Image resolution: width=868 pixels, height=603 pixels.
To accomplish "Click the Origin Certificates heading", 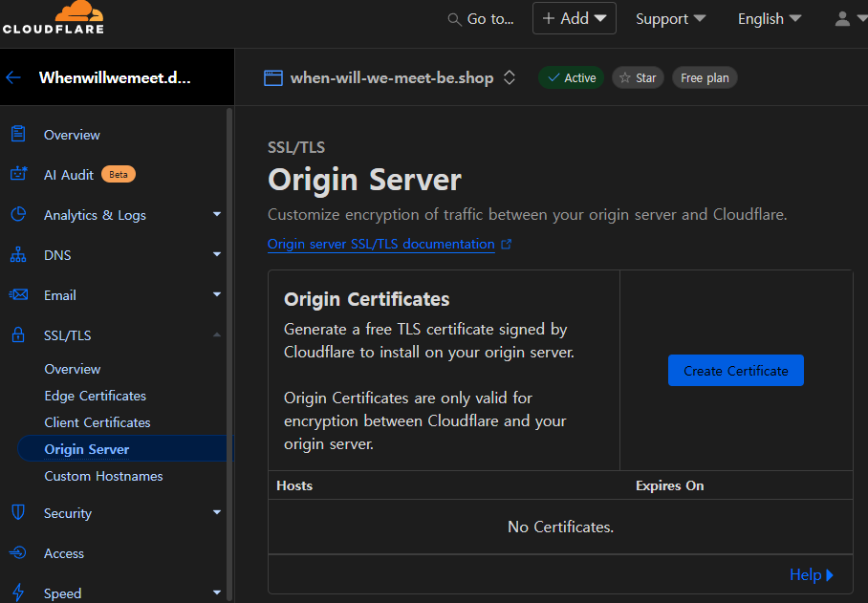I will click(366, 299).
